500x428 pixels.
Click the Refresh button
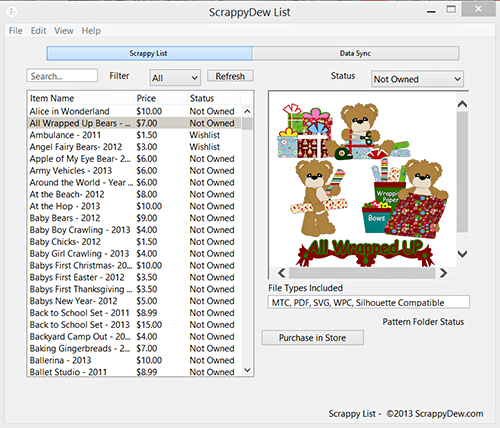[230, 76]
